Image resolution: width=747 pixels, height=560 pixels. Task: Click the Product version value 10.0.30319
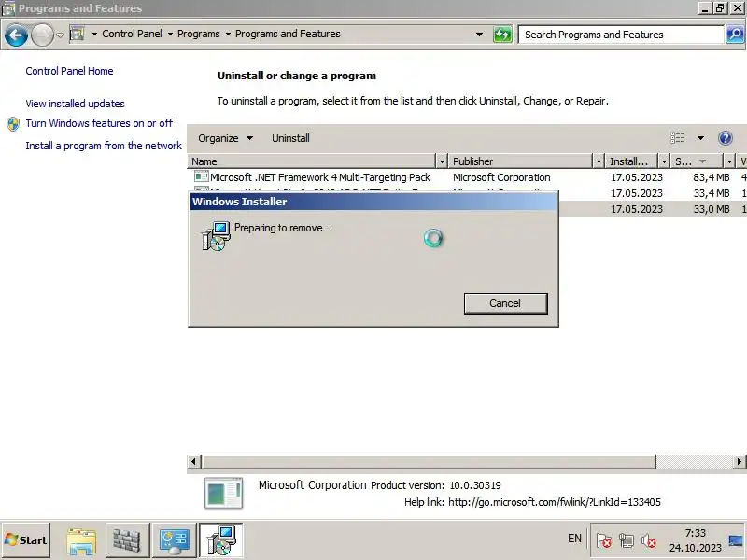tap(475, 485)
